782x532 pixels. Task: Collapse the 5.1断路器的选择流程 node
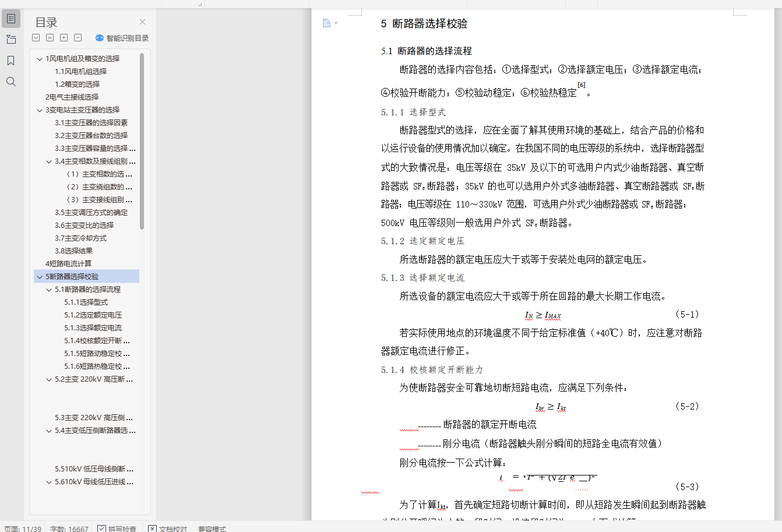click(49, 290)
